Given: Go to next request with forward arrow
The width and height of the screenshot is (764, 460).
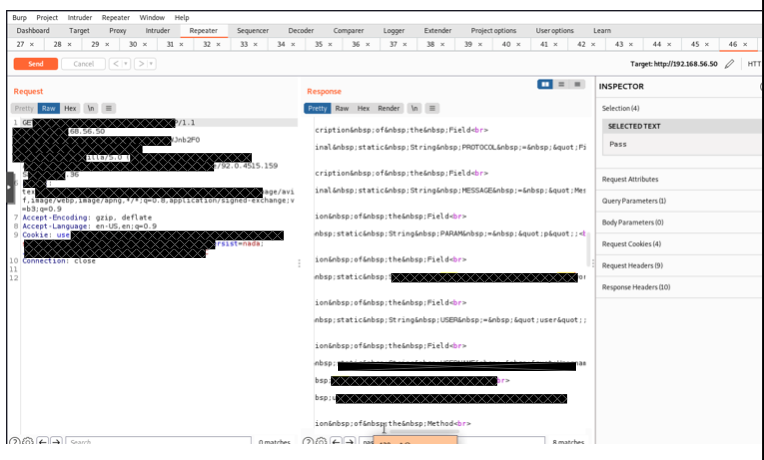Looking at the screenshot, I should 141,64.
